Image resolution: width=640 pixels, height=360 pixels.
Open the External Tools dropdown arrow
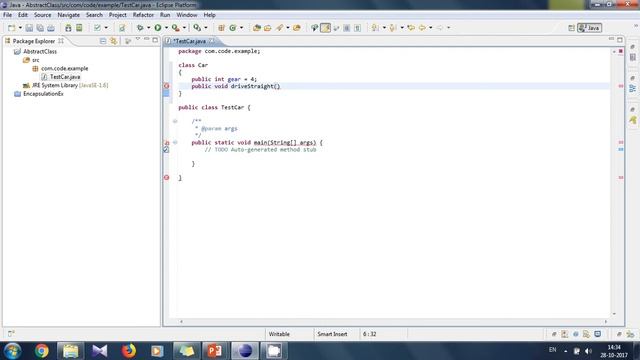click(x=184, y=28)
